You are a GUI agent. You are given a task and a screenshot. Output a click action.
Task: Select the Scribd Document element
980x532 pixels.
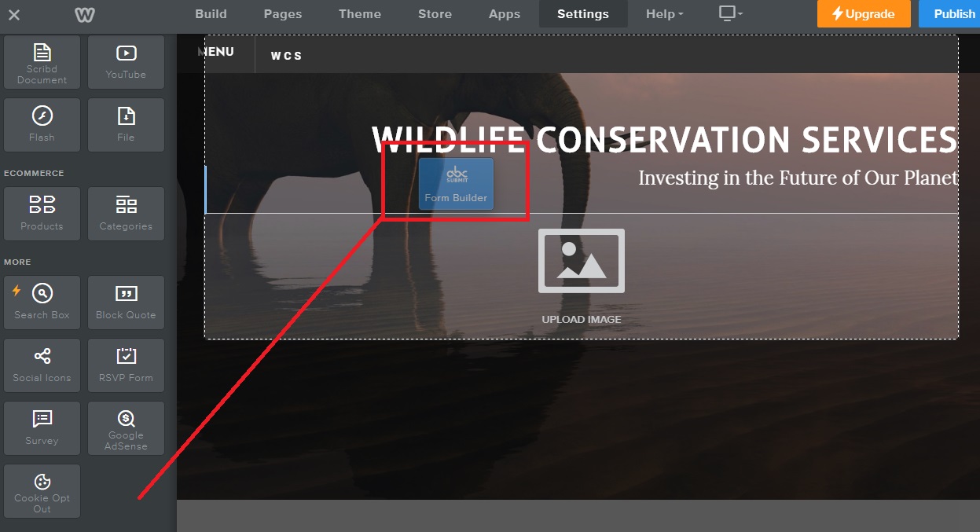pyautogui.click(x=42, y=62)
